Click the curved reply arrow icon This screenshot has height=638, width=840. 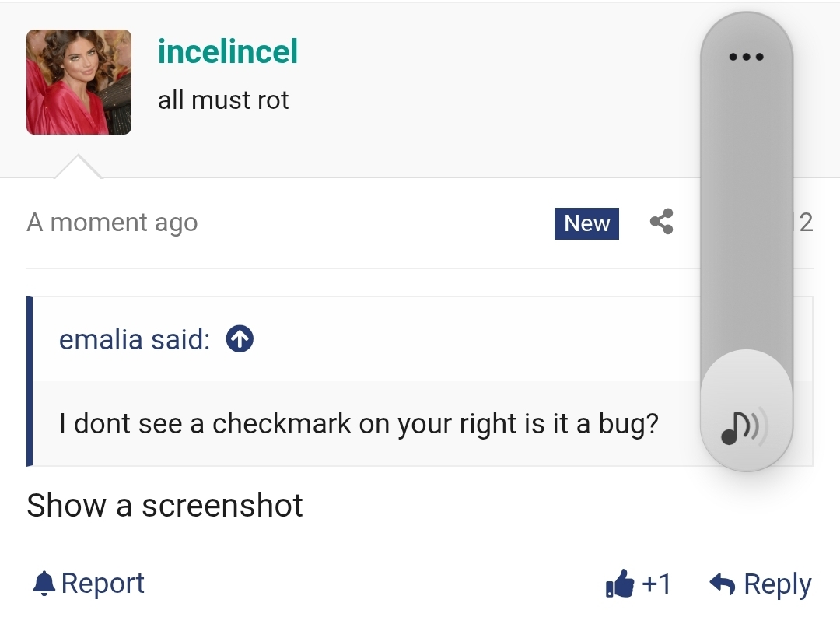[x=723, y=584]
